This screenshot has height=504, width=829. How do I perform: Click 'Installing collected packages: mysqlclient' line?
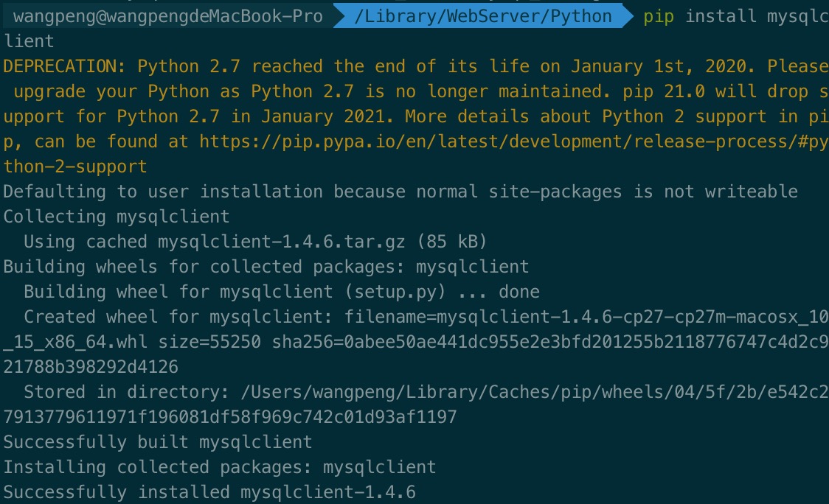click(219, 467)
